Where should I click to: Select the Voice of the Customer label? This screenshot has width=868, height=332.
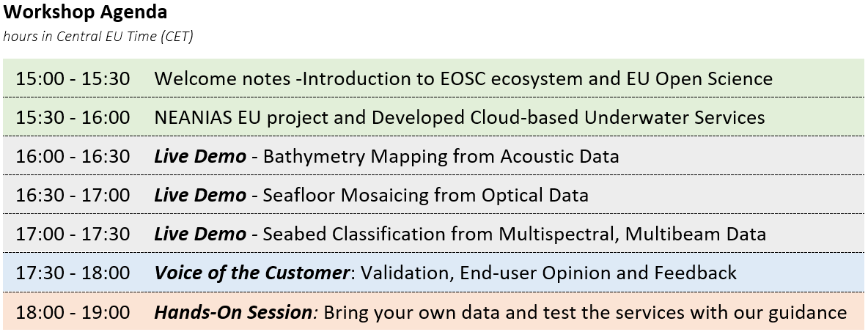(252, 272)
